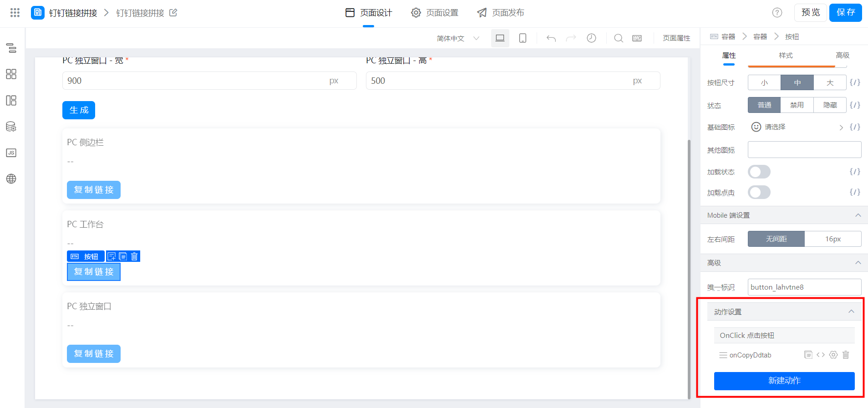Open the 高级 panel tab
Image resolution: width=868 pixels, height=408 pixels.
[x=843, y=56]
